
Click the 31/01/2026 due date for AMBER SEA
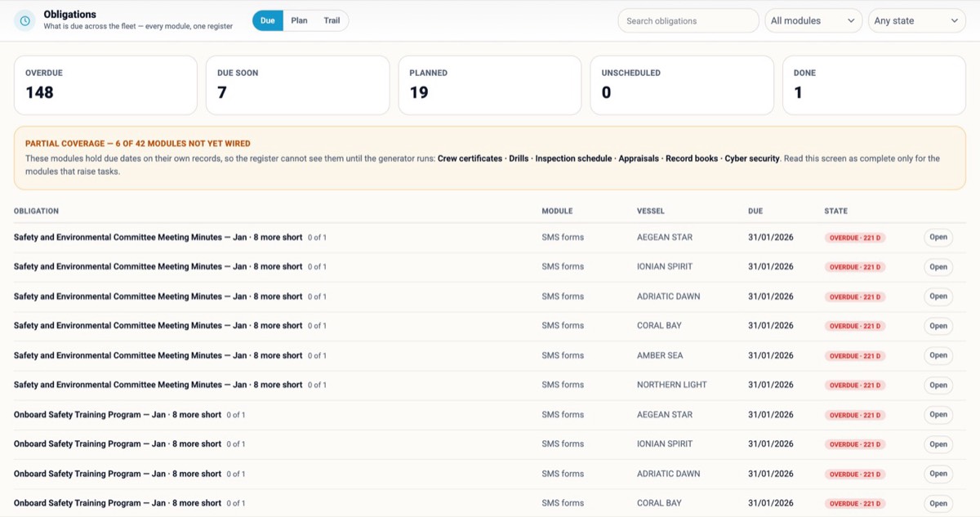[x=771, y=355]
